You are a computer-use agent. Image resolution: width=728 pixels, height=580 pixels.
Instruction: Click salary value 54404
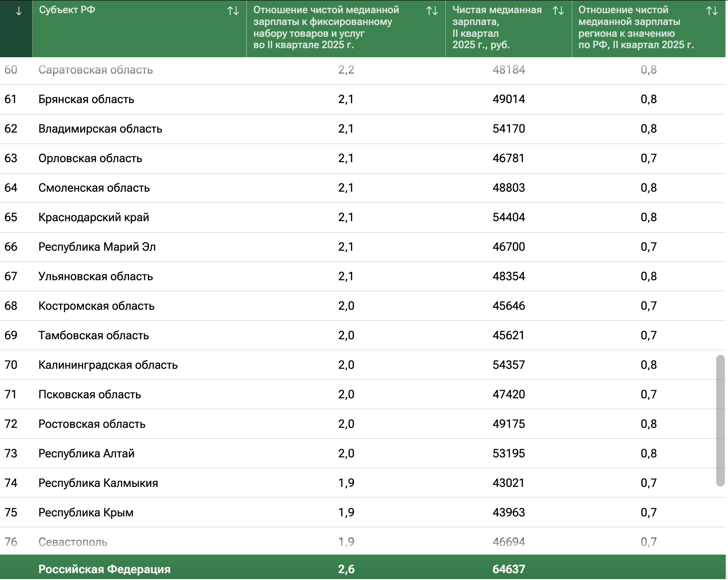point(509,218)
